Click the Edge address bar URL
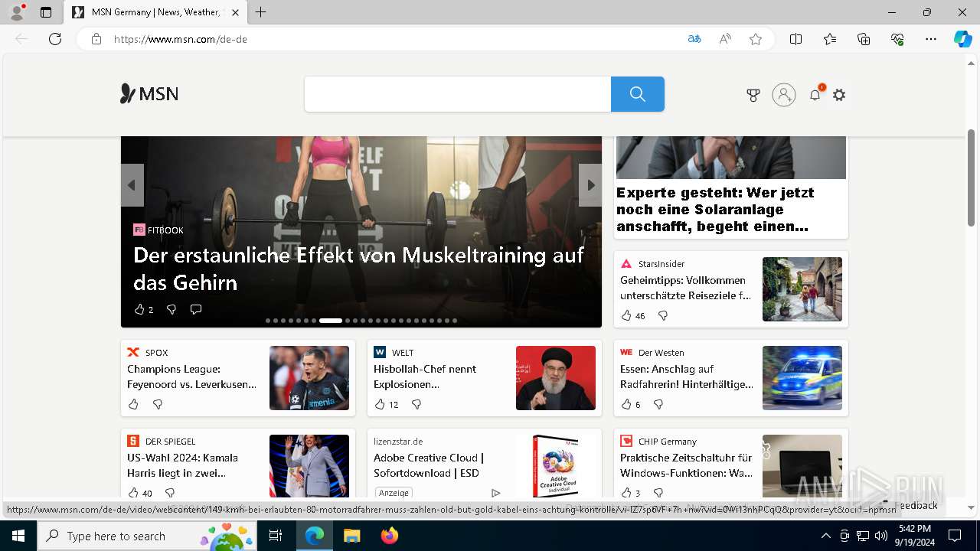The height and width of the screenshot is (551, 980). (x=181, y=39)
